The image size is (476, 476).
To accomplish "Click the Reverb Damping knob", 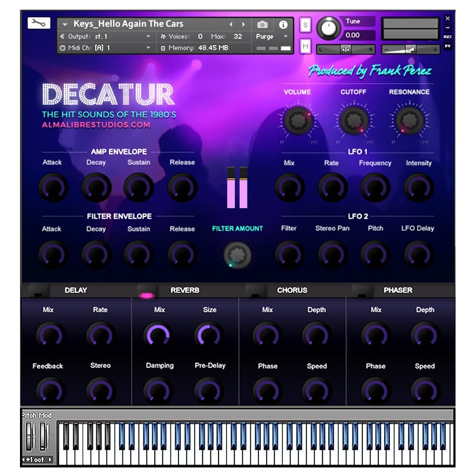I will click(158, 391).
